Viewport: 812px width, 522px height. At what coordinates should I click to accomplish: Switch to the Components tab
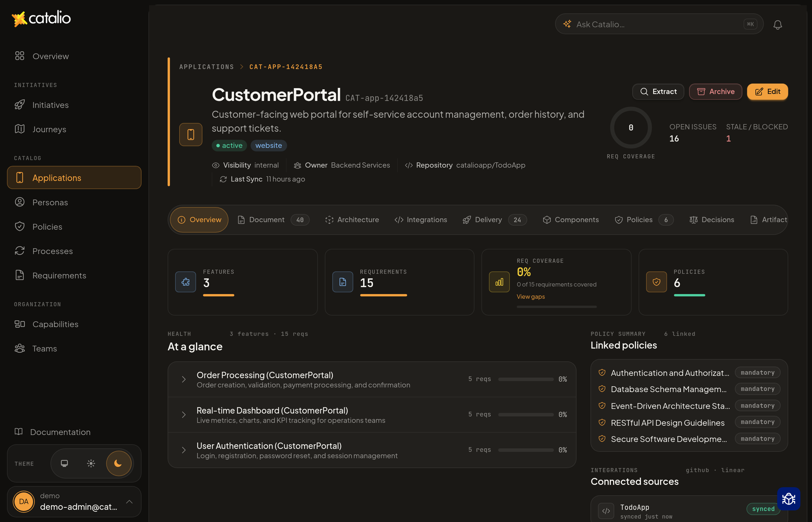(x=571, y=220)
